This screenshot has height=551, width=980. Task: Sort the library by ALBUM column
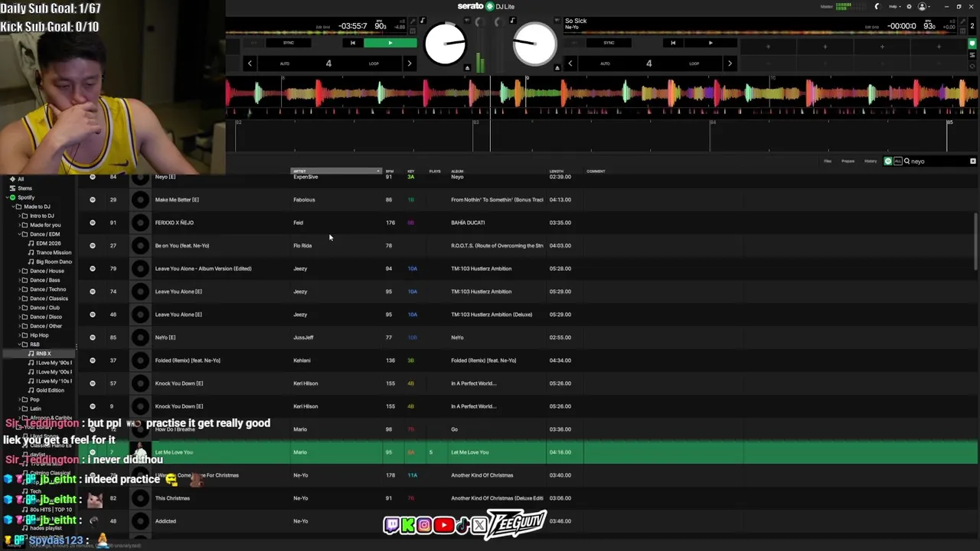(457, 171)
